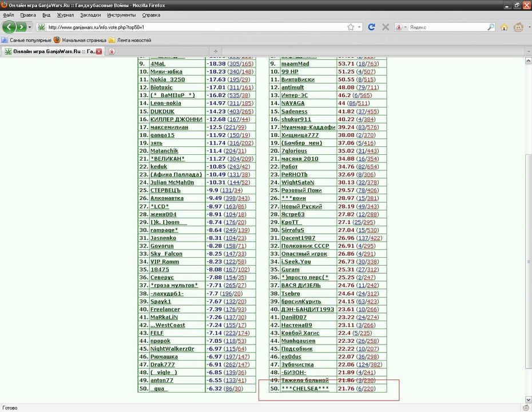Go back with the green arrow button
532x412 pixels.
point(9,27)
